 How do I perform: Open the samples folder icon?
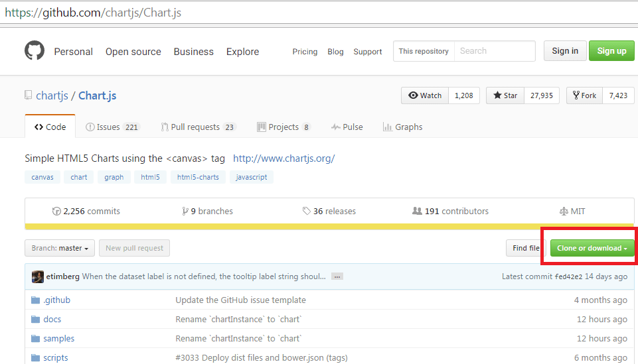[x=36, y=338]
